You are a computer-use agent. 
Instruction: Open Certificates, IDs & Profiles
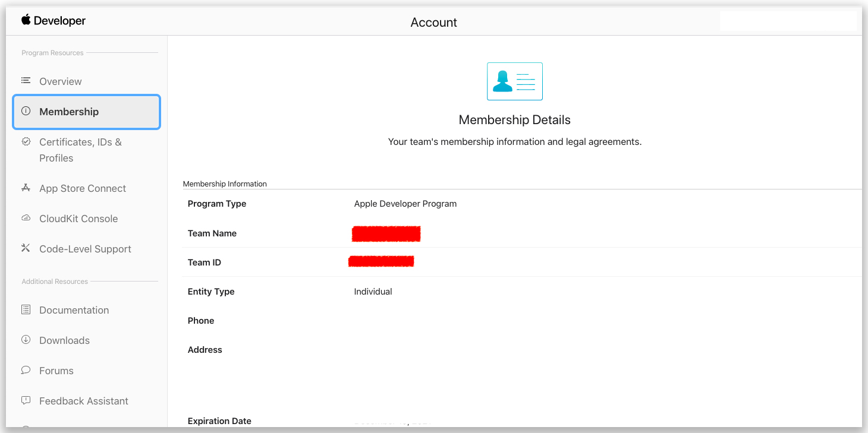point(80,150)
